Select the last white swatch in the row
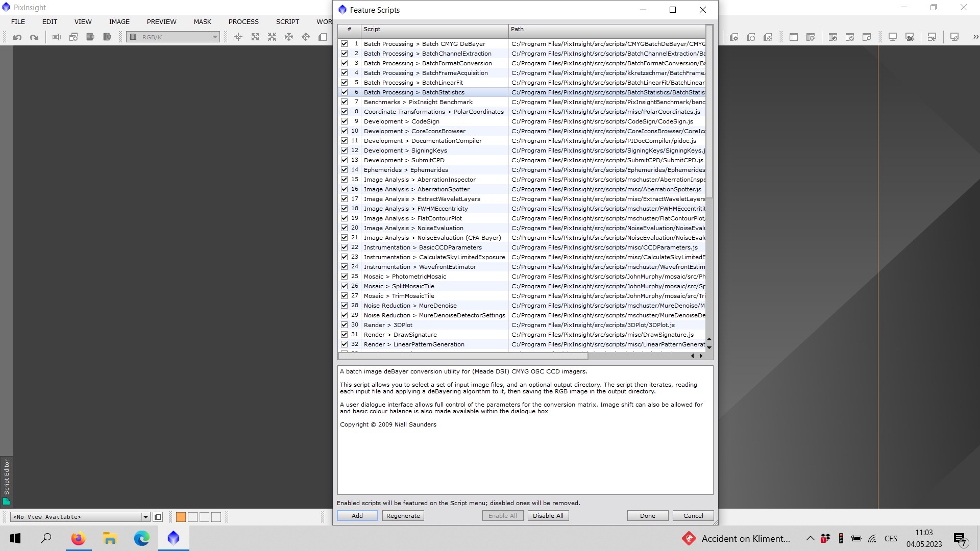The height and width of the screenshot is (551, 980). click(x=216, y=517)
